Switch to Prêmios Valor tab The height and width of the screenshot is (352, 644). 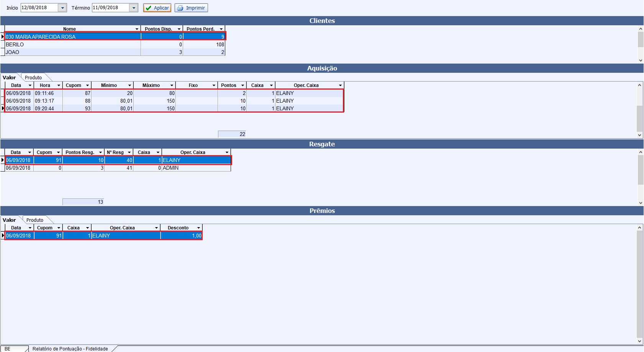9,220
